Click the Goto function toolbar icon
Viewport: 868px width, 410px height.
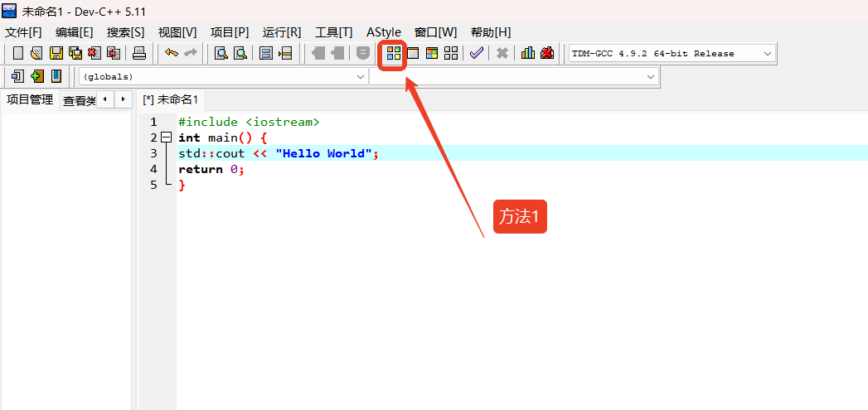click(x=266, y=53)
